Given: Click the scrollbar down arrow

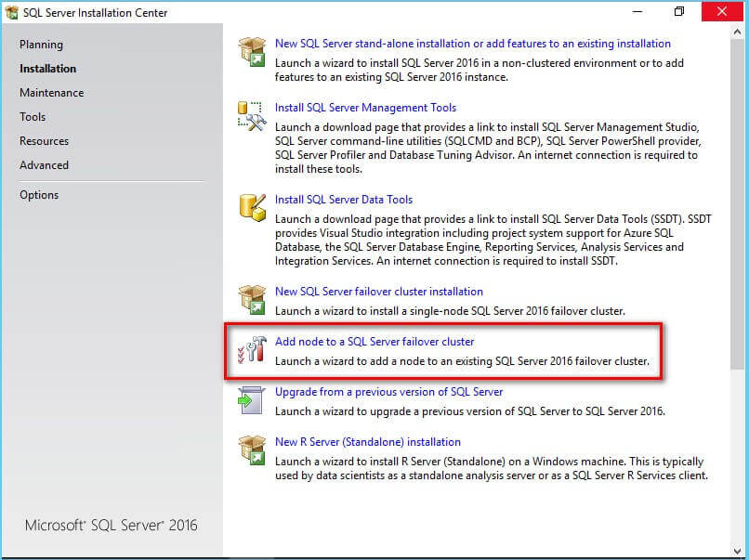Looking at the screenshot, I should pos(737,551).
